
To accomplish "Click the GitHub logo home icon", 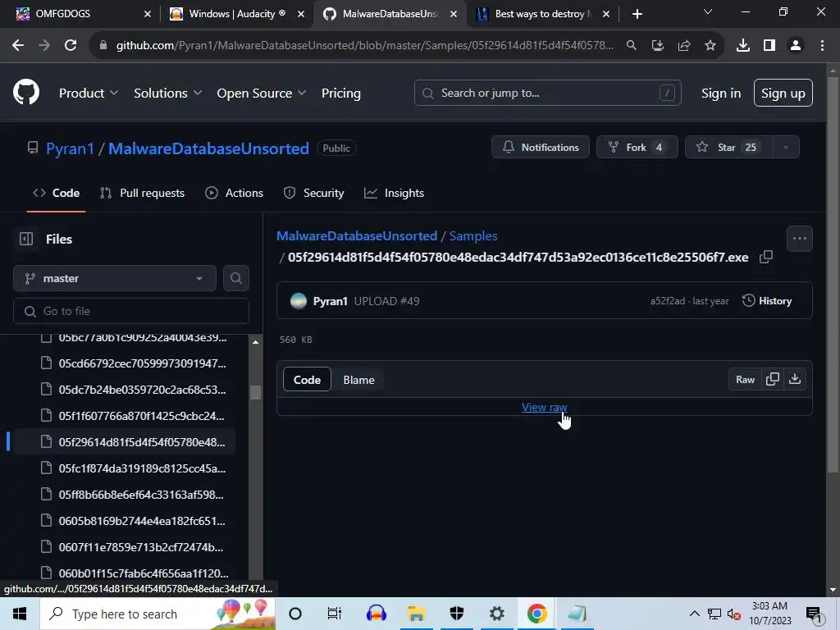I will 26,93.
